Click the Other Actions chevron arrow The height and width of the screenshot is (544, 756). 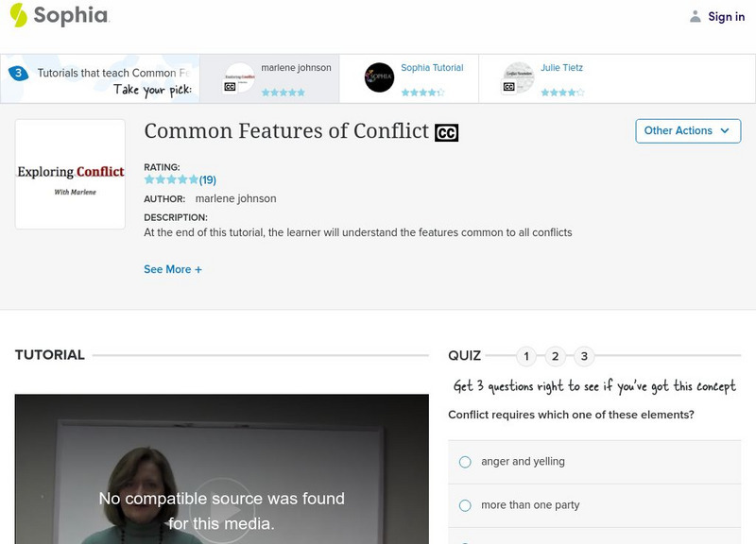point(724,131)
